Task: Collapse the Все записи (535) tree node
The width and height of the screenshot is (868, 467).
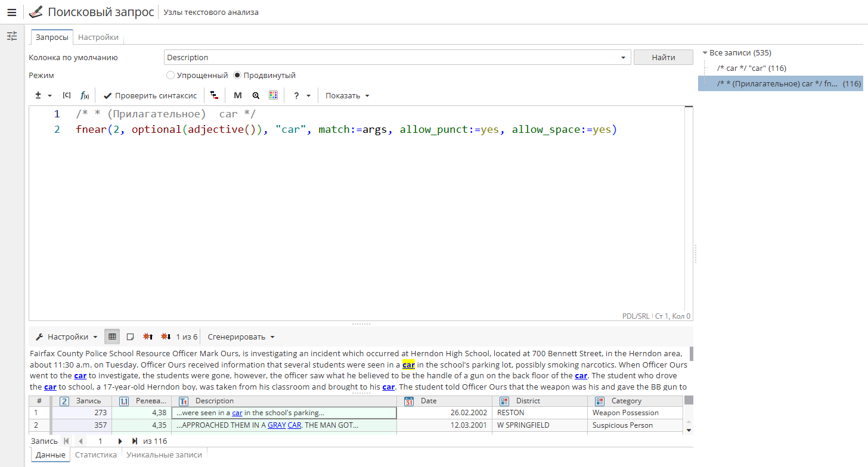Action: tap(705, 52)
